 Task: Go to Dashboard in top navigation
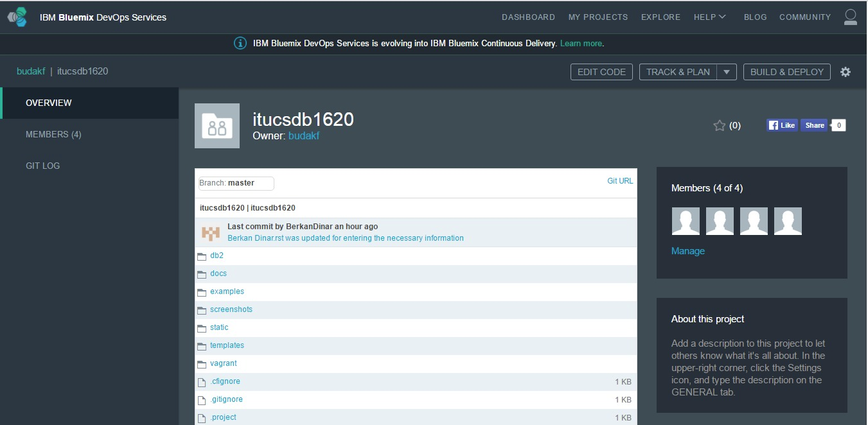coord(528,17)
